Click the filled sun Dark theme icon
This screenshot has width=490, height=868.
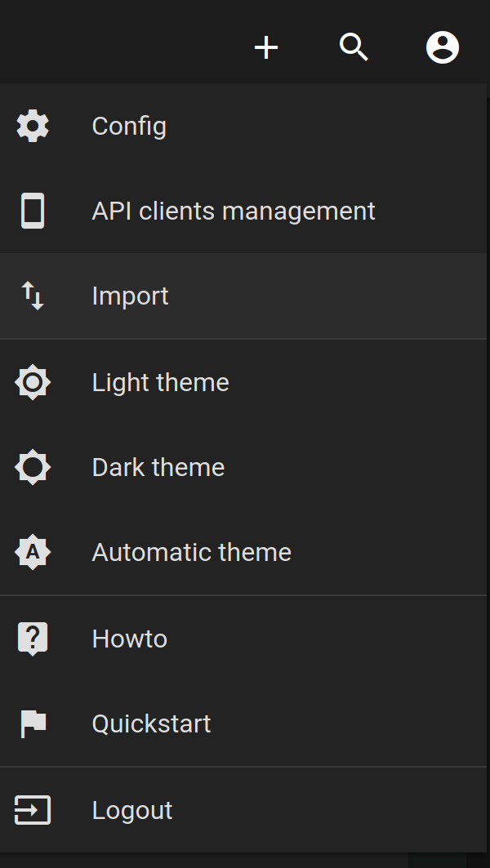(x=33, y=467)
